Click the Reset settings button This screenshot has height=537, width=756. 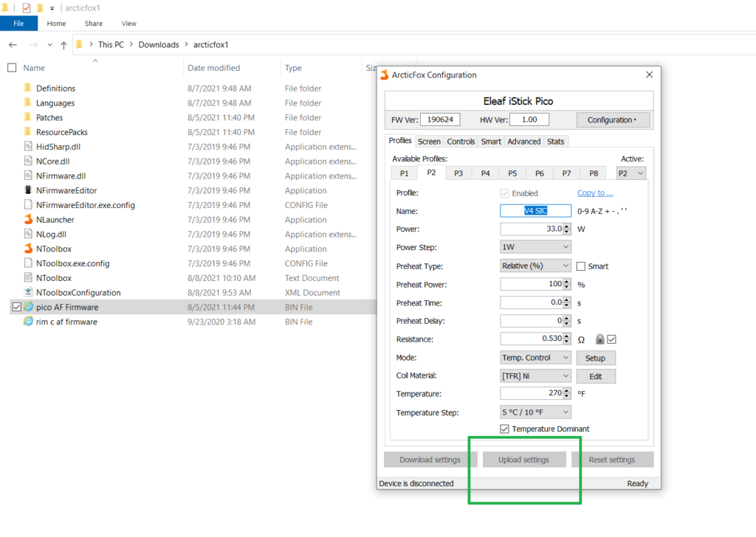(612, 460)
